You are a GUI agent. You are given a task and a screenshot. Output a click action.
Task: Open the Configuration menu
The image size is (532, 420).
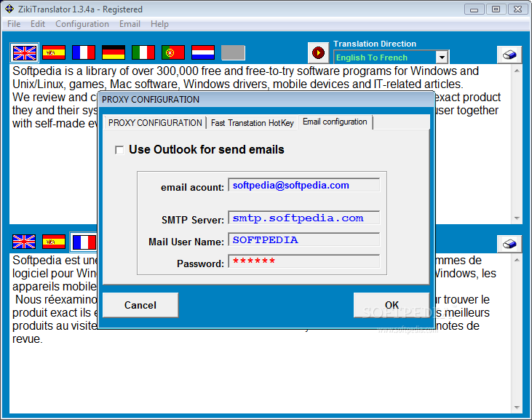(82, 24)
